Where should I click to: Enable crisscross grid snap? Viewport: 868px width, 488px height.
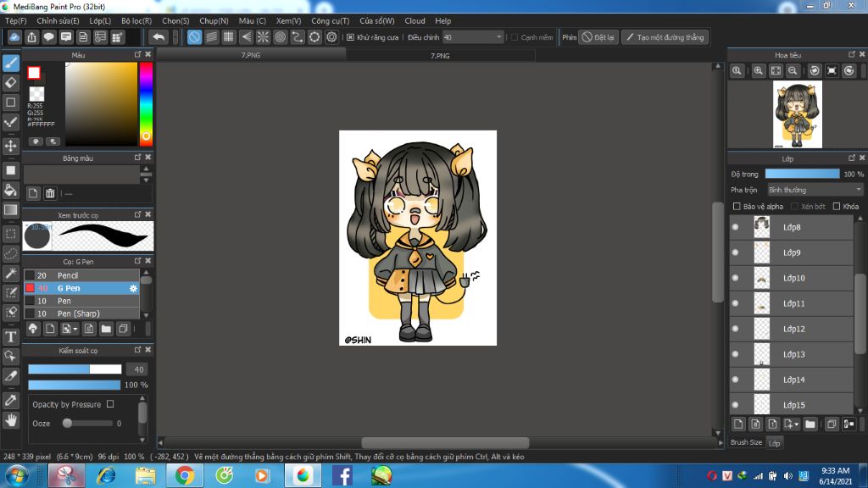(x=229, y=37)
